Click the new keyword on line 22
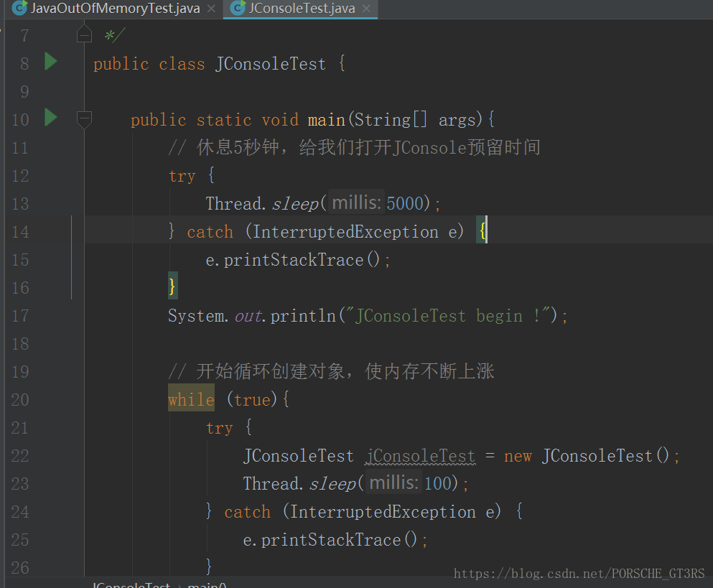 click(x=518, y=456)
